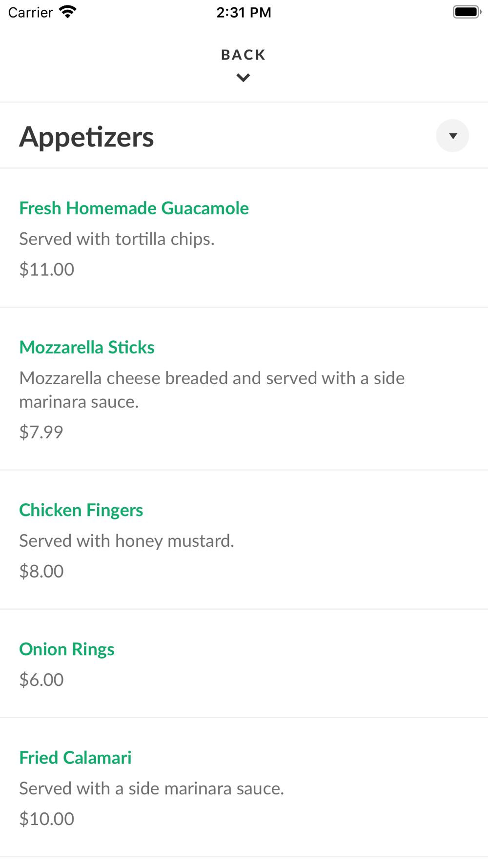The width and height of the screenshot is (488, 868).
Task: Tap "Served with a side marinara sauce" text
Action: point(151,788)
